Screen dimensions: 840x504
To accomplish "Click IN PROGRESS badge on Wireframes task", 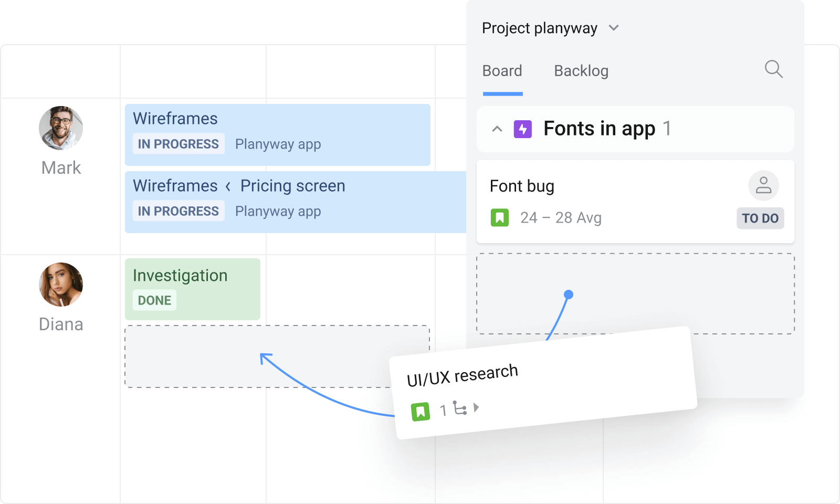I will (x=178, y=144).
